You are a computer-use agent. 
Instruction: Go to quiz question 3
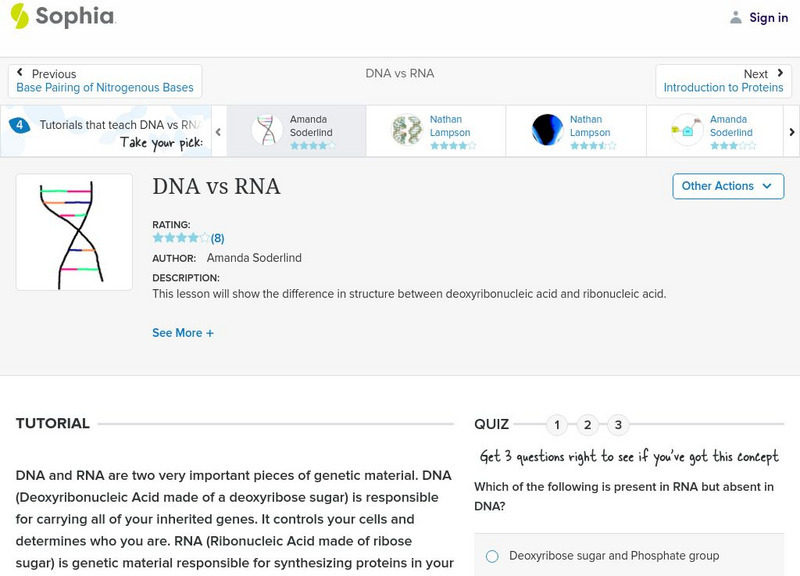(618, 425)
